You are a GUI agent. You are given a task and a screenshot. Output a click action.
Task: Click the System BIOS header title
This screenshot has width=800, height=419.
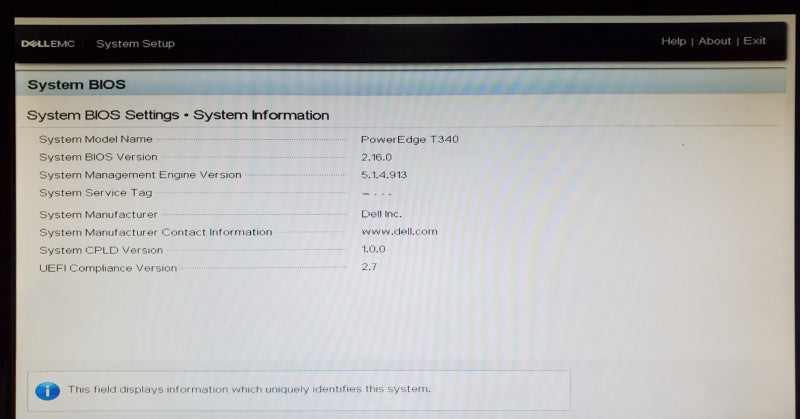[x=77, y=85]
